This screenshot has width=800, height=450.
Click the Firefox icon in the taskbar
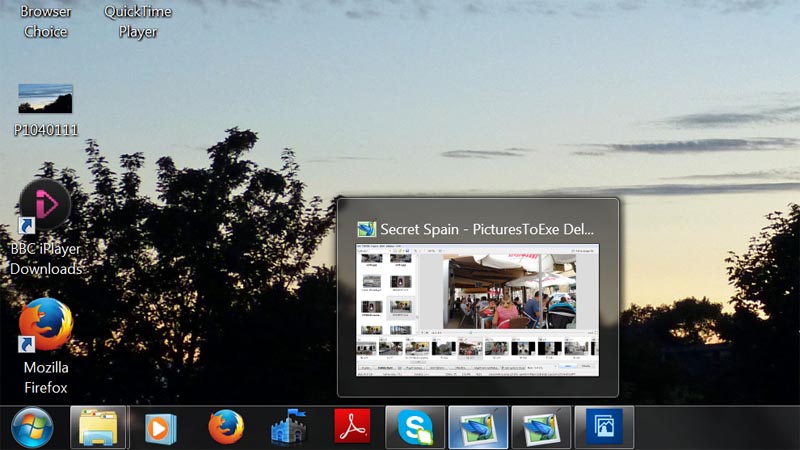[226, 428]
